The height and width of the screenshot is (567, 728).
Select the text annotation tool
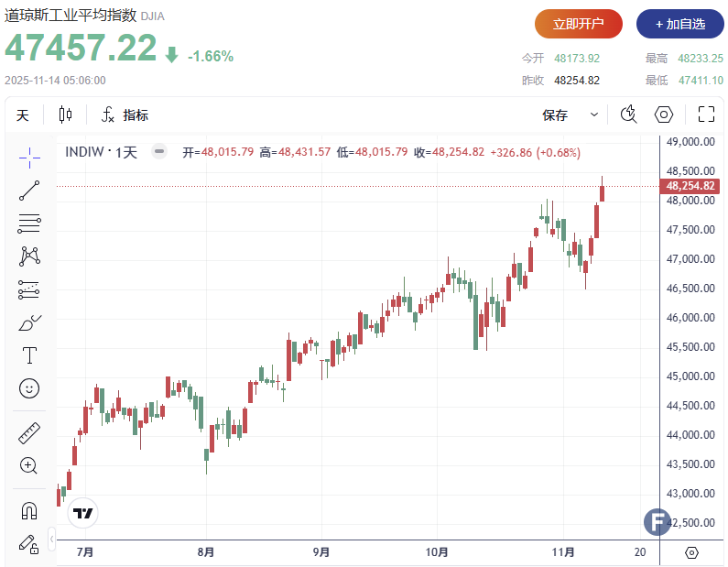pos(29,355)
